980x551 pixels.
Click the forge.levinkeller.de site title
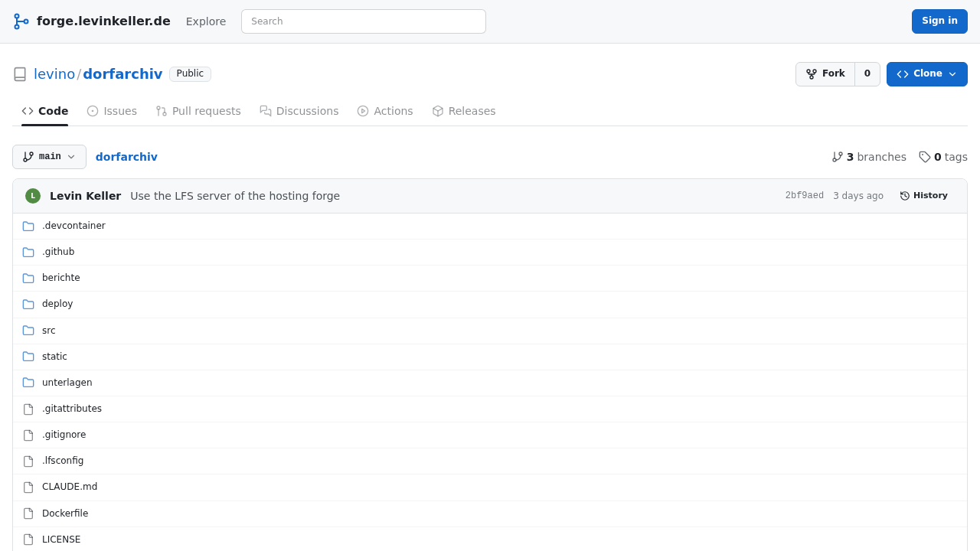click(x=103, y=21)
